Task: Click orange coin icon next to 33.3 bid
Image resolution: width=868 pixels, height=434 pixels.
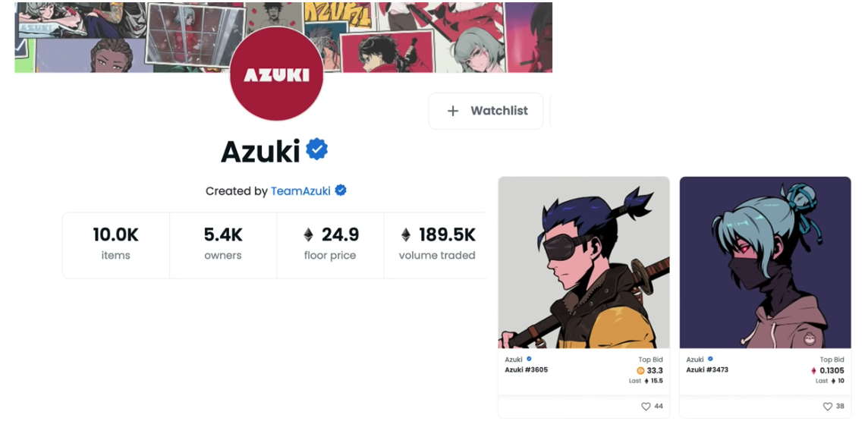Action: point(641,371)
